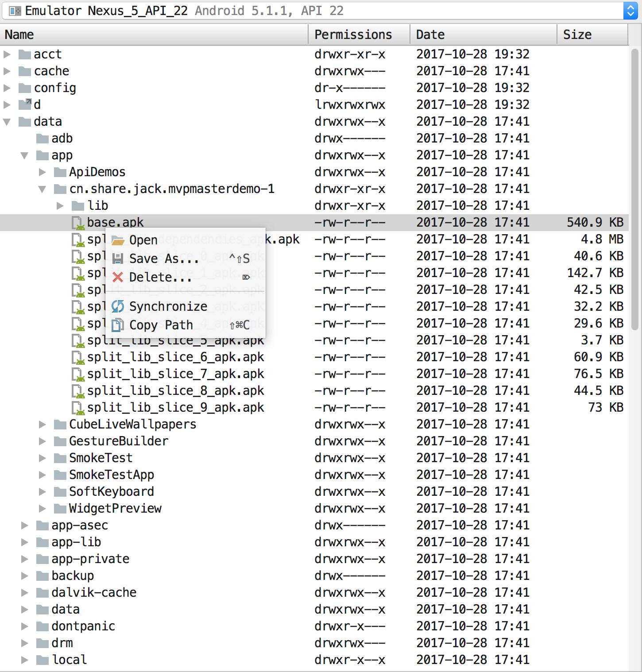
Task: Collapse the app folder under data
Action: 25,155
